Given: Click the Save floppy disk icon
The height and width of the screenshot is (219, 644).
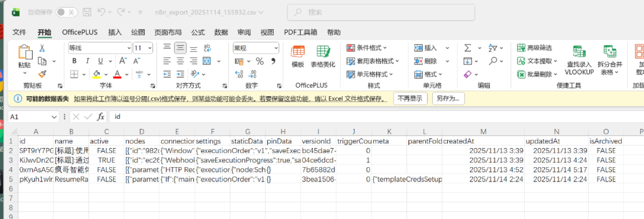Looking at the screenshot, I should [x=87, y=12].
